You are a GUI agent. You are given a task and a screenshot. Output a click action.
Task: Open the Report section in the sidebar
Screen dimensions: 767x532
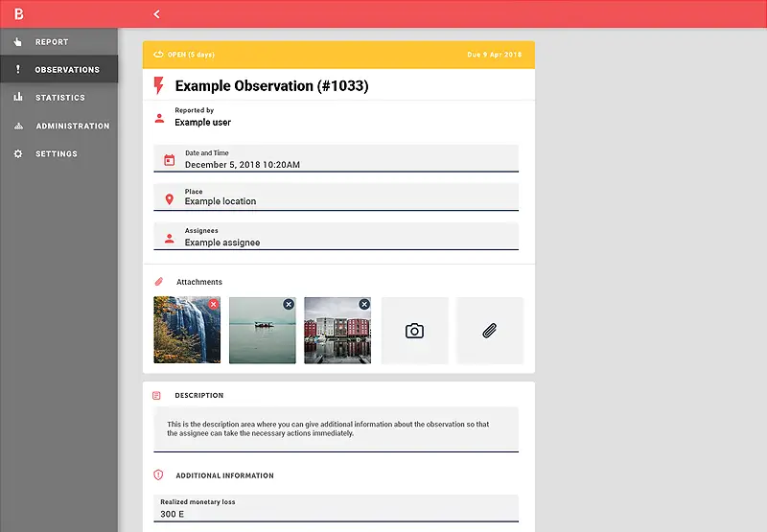[52, 42]
